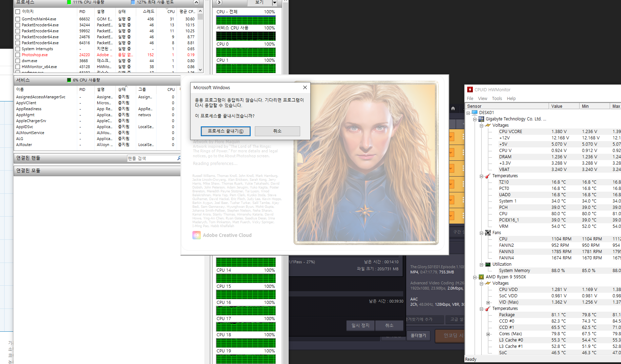The width and height of the screenshot is (621, 364).
Task: Click 취소 in the Microsoft Windows dialog
Action: [277, 131]
